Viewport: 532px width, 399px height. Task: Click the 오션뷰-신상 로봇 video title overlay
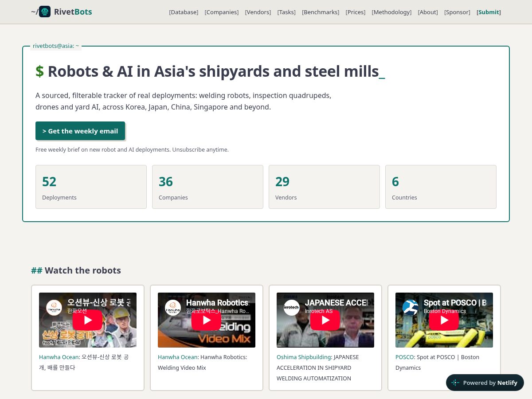pos(99,303)
